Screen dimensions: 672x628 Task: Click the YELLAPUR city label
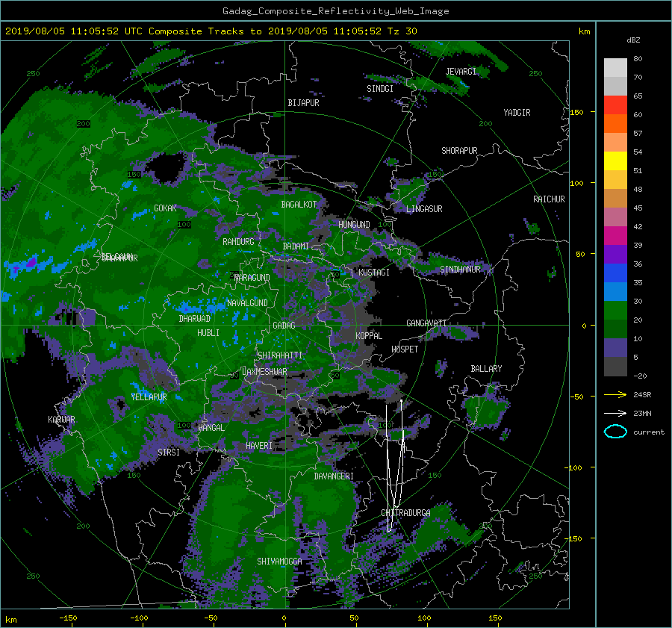point(149,397)
